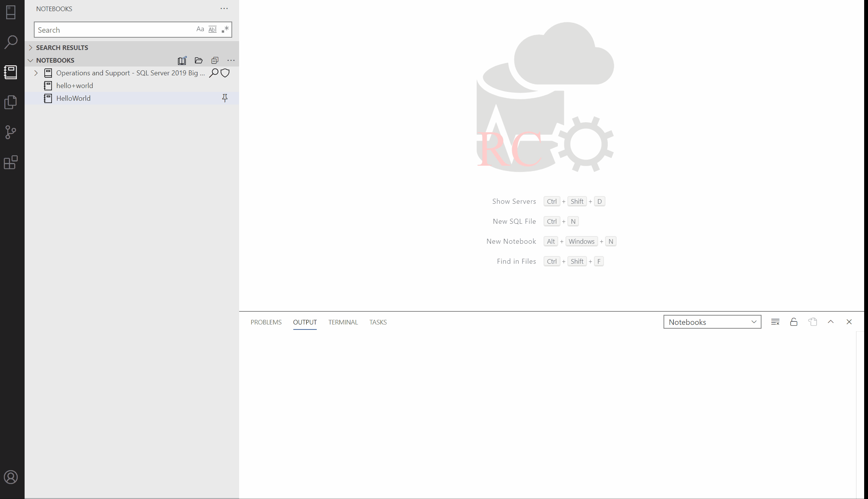Click the Open Jupyter Book folder icon

[x=199, y=60]
